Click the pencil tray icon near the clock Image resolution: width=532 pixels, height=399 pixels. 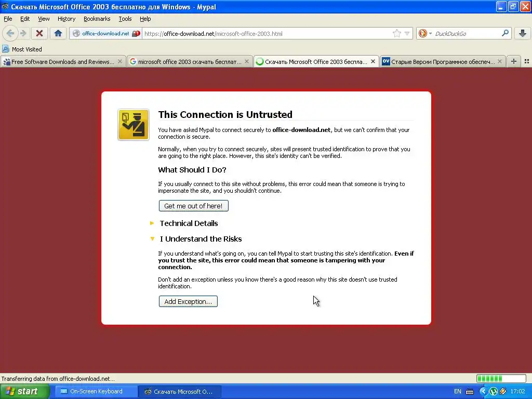click(x=503, y=392)
